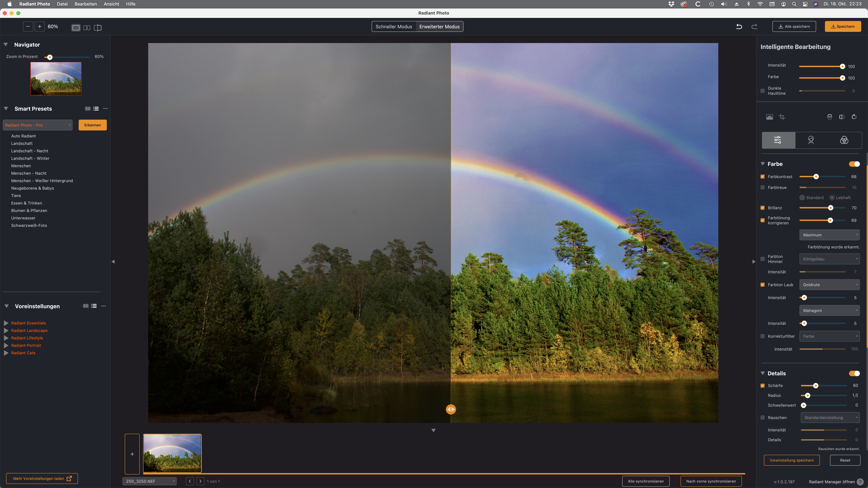Enable the Farbtreue checkbox
The image size is (868, 488).
click(763, 187)
